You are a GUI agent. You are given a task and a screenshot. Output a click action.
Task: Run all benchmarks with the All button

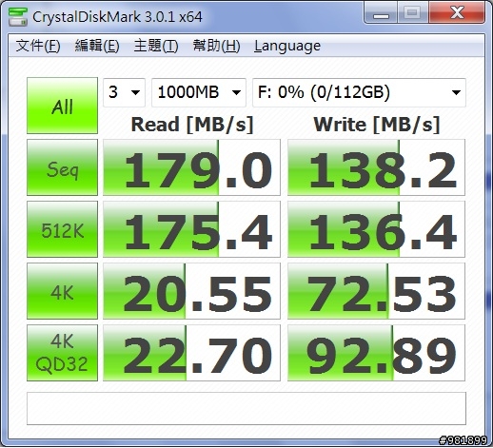point(62,106)
